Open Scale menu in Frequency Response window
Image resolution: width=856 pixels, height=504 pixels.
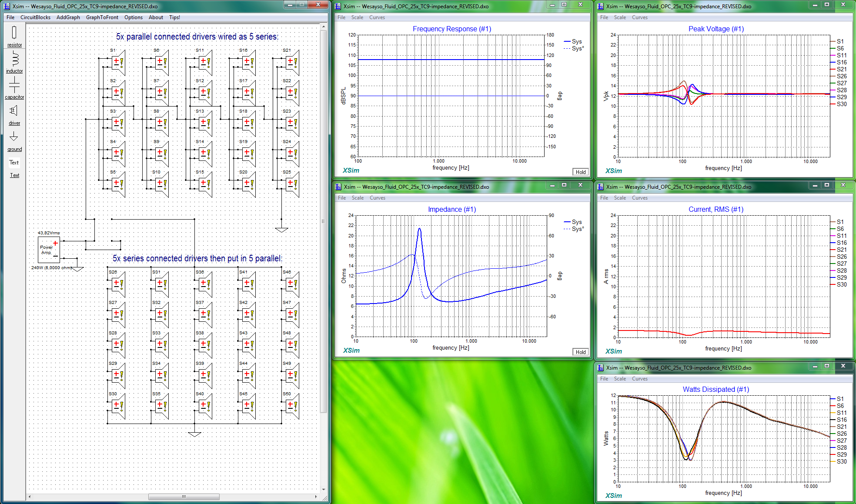357,17
